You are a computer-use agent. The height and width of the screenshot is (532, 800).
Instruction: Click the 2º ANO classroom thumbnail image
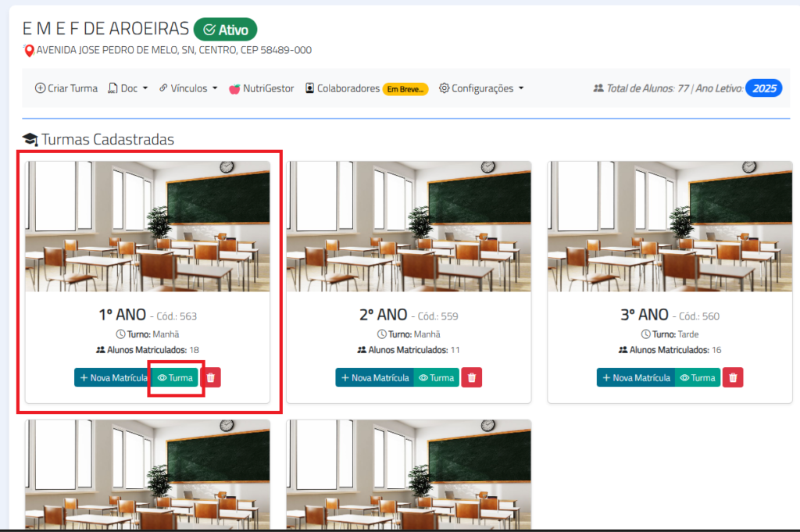(409, 227)
